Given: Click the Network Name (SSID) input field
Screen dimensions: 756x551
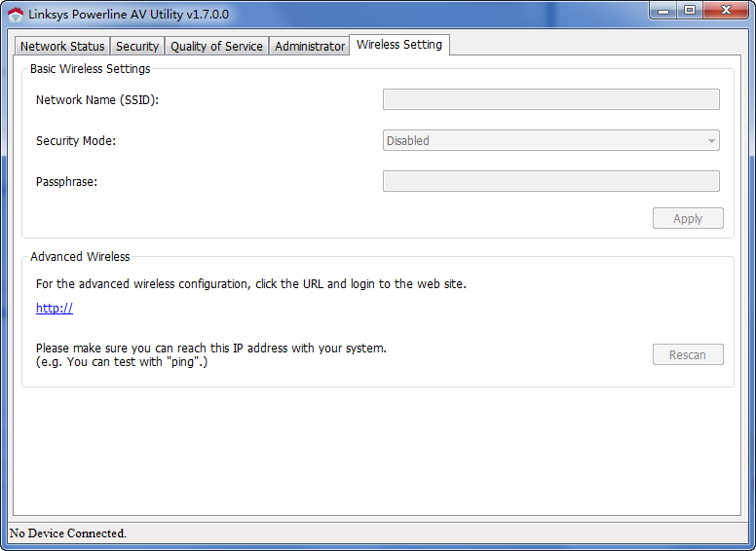Looking at the screenshot, I should (551, 99).
